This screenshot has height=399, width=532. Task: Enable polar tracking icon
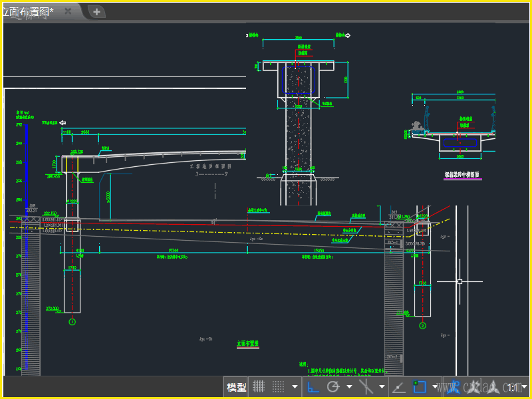coord(333,386)
